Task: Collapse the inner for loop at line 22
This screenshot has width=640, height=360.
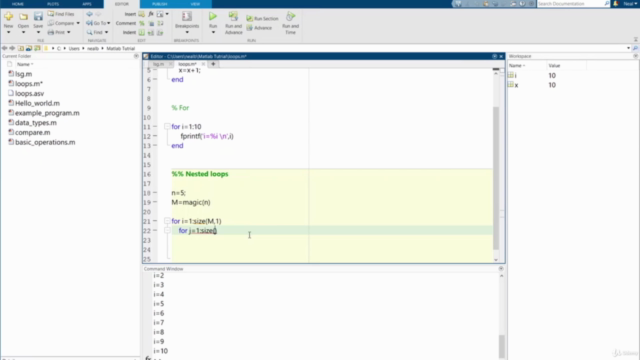Action: pos(167,230)
